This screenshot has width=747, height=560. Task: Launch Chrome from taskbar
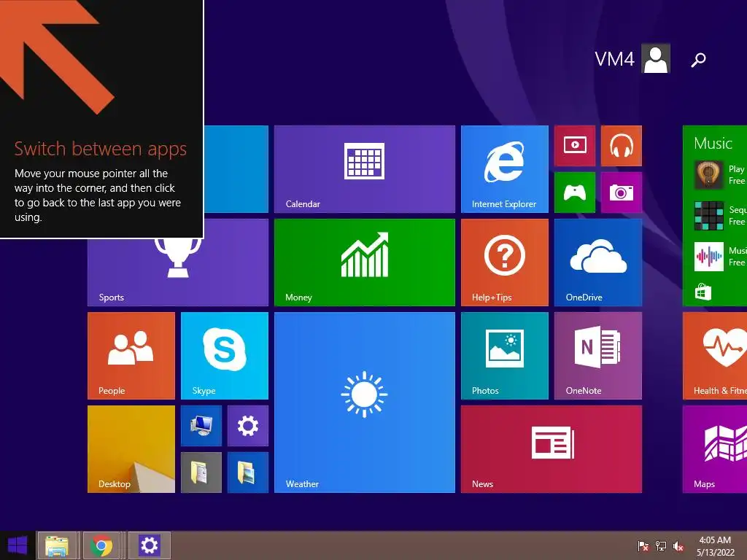tap(101, 545)
